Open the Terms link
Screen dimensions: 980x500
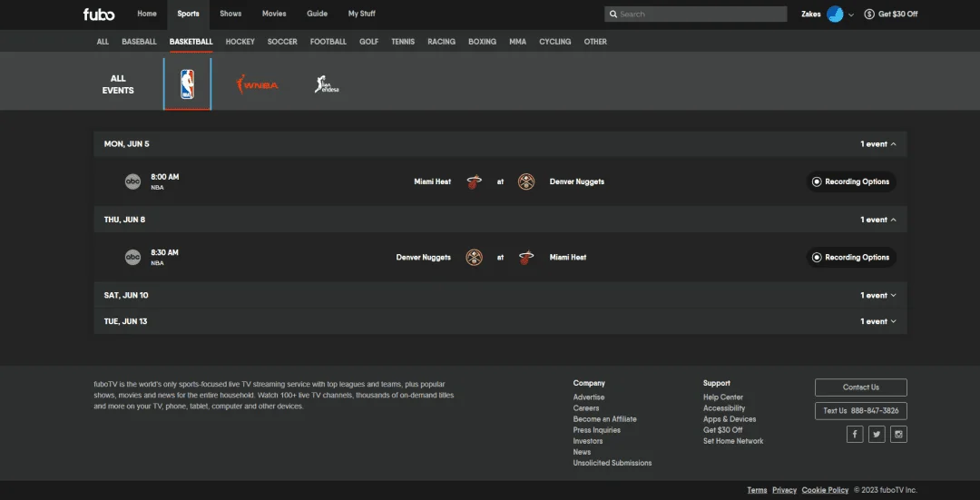[757, 490]
